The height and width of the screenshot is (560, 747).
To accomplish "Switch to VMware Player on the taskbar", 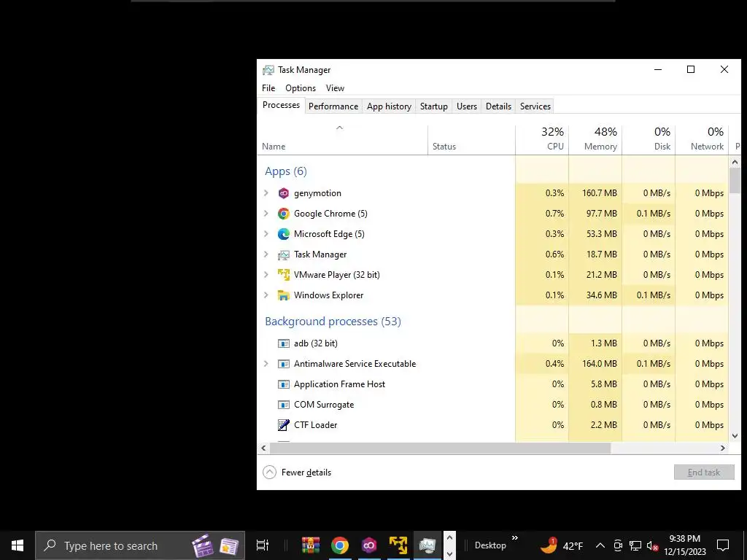I will point(398,545).
